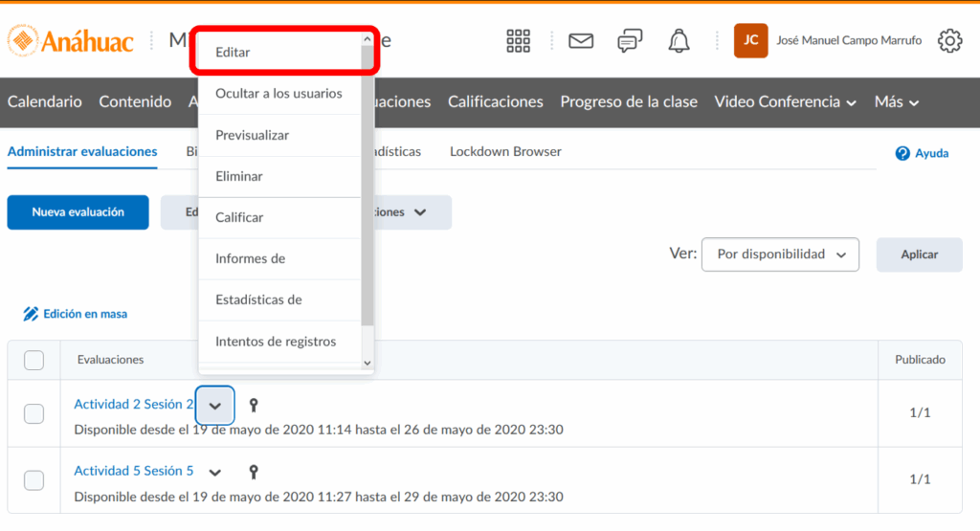Select Editar from the context menu

click(x=233, y=53)
